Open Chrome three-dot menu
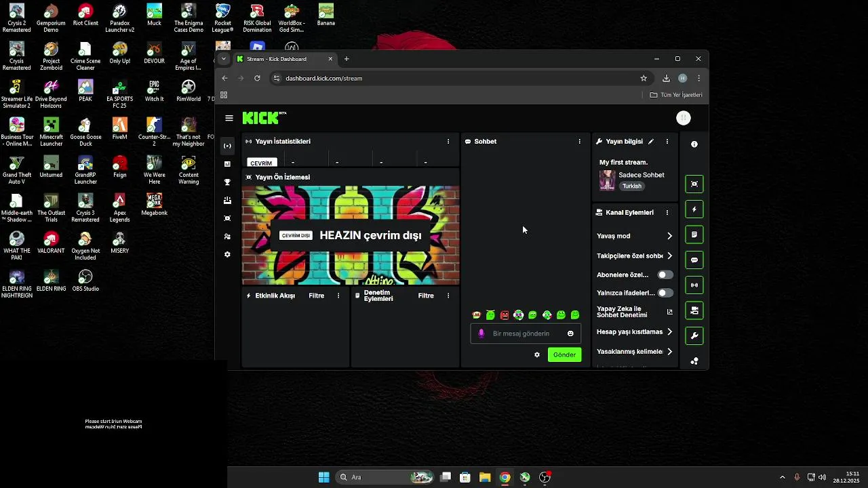This screenshot has width=868, height=488. pyautogui.click(x=698, y=78)
